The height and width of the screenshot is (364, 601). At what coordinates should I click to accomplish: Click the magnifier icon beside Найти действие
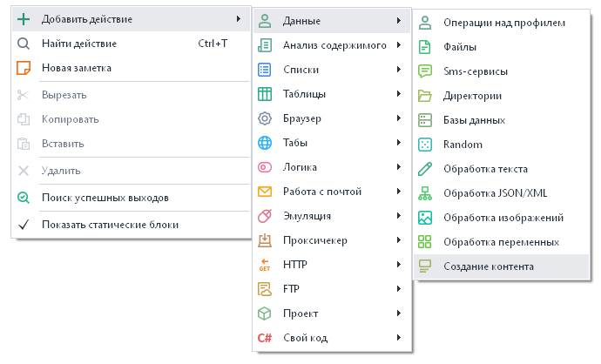(24, 43)
